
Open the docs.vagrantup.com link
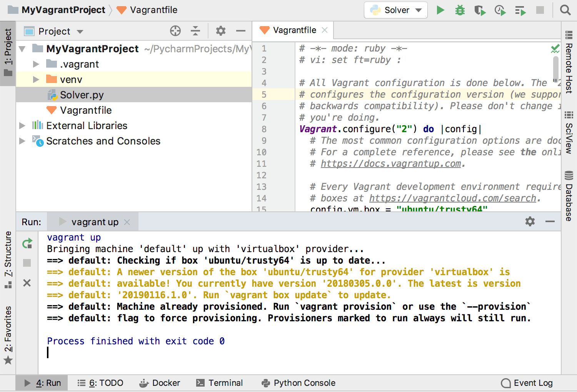tap(390, 163)
